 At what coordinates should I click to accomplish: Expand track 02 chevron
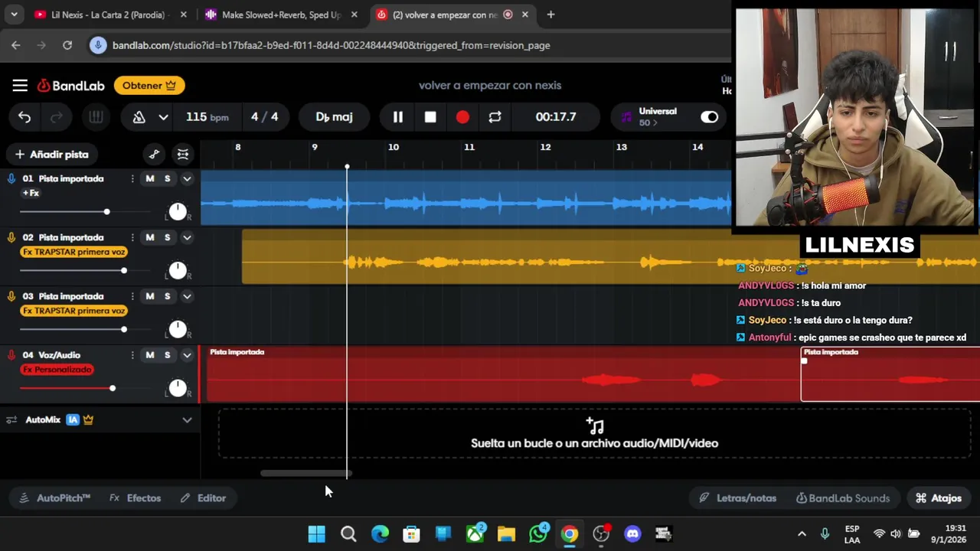187,237
